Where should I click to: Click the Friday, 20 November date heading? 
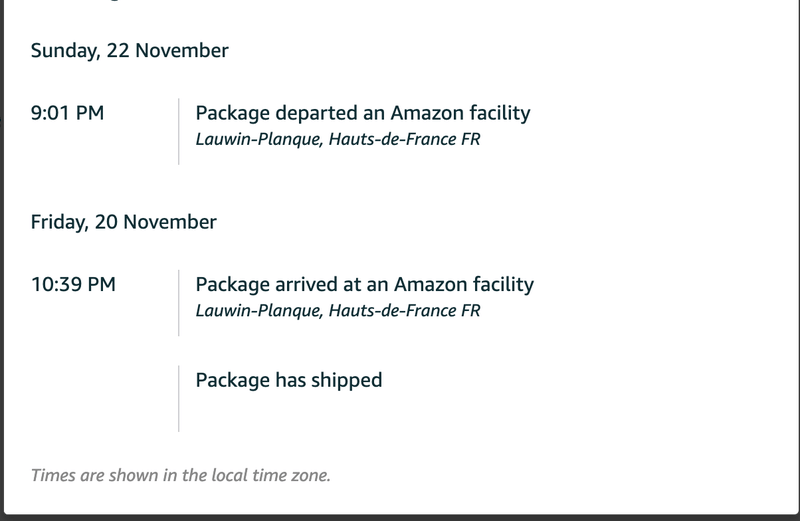tap(124, 222)
